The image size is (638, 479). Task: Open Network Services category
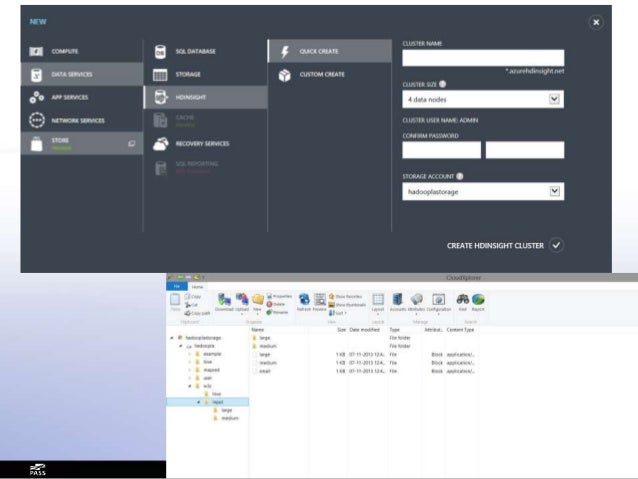pos(82,120)
